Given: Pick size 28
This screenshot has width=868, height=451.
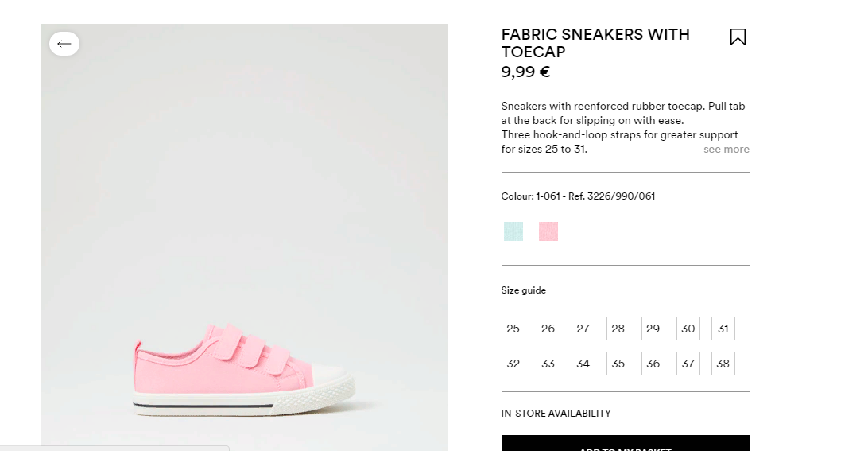Looking at the screenshot, I should click(x=618, y=329).
